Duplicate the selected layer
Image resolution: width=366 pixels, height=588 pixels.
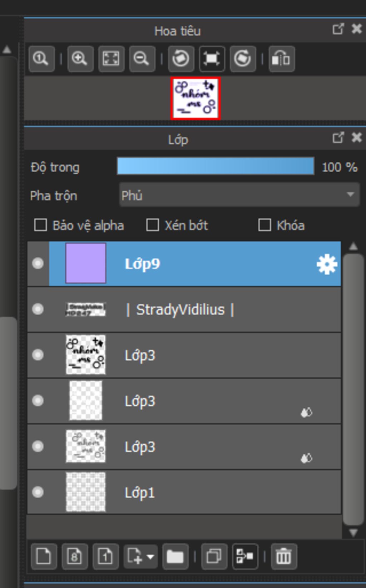214,557
